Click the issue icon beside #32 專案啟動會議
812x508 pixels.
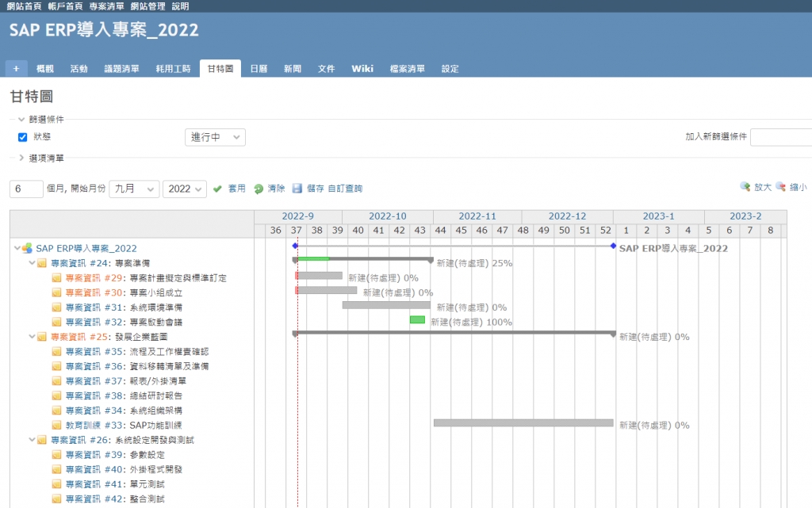56,322
